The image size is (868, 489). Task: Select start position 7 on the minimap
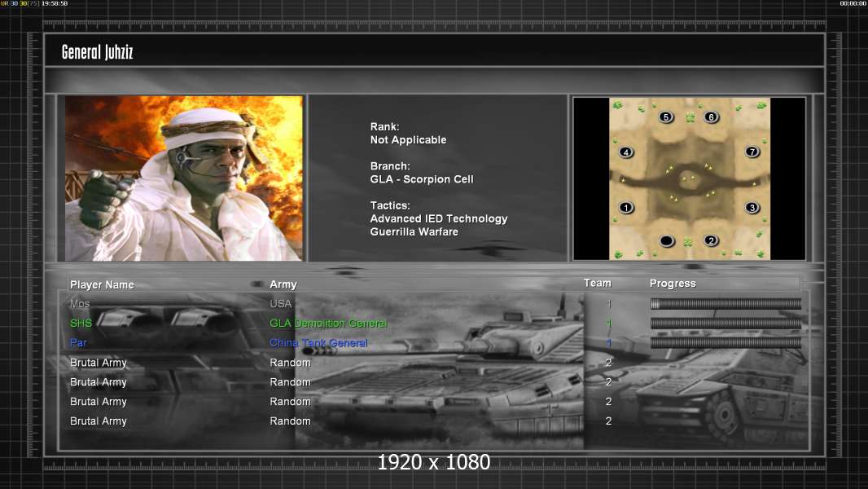pos(752,152)
